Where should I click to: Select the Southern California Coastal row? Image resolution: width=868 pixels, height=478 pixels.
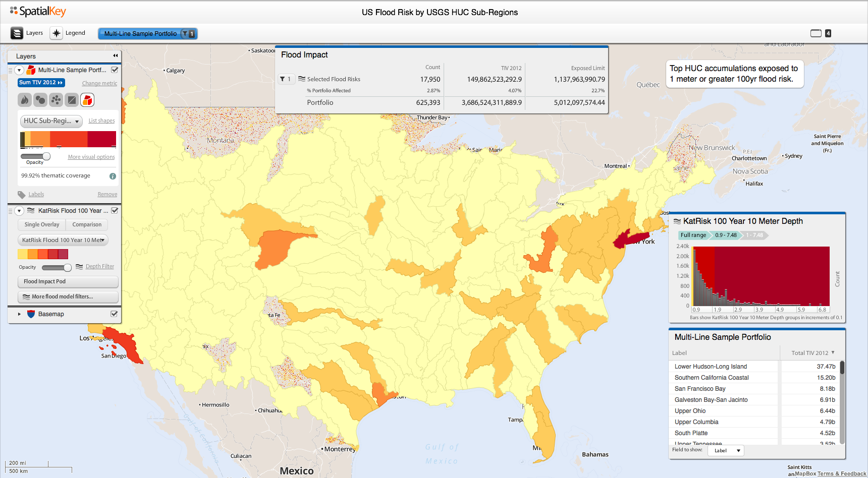(754, 378)
